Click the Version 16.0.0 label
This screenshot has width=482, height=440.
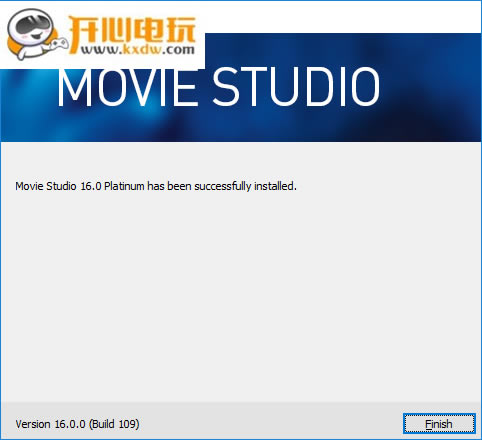pyautogui.click(x=50, y=424)
